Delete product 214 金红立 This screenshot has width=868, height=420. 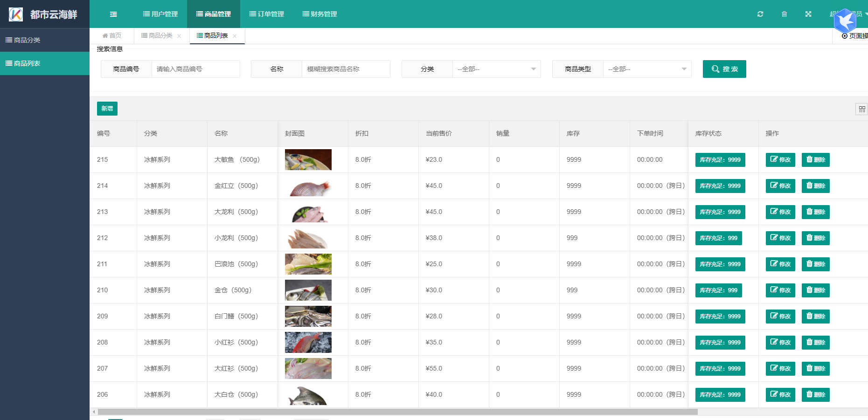(x=815, y=186)
